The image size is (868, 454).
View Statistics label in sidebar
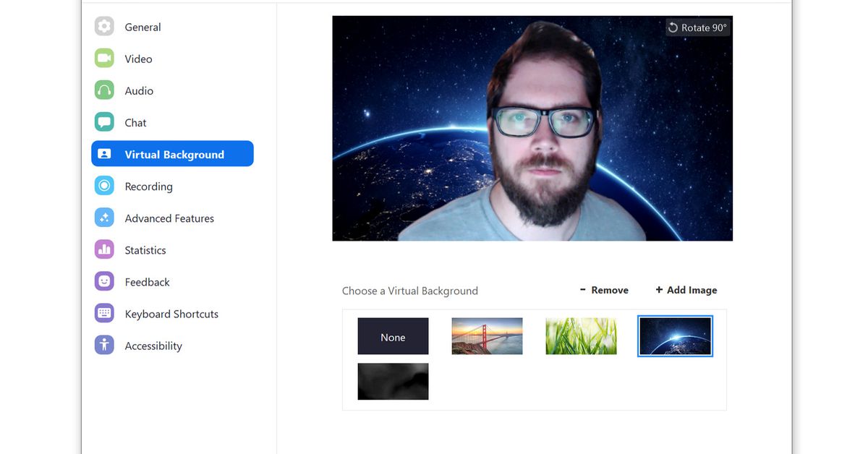click(x=145, y=249)
